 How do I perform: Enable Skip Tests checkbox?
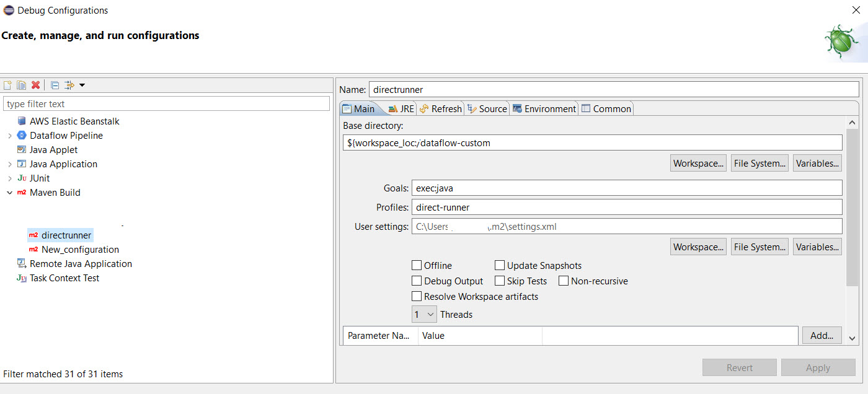coord(500,281)
